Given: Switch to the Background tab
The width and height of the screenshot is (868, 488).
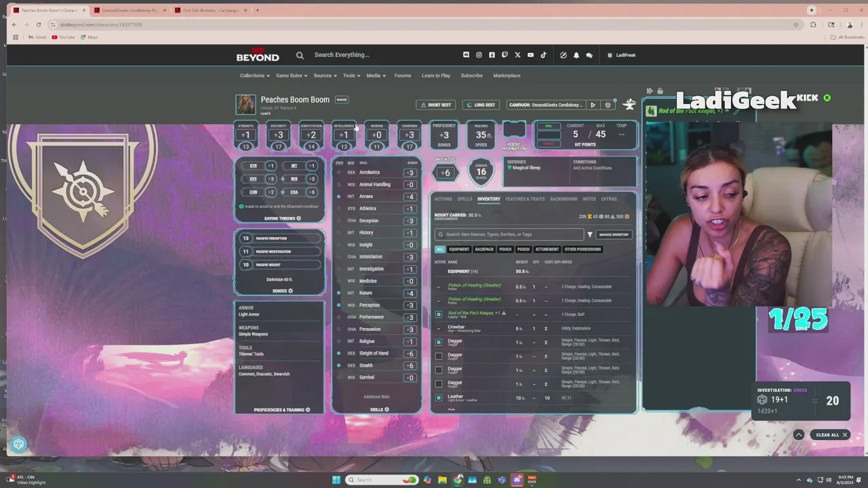Looking at the screenshot, I should [x=564, y=199].
